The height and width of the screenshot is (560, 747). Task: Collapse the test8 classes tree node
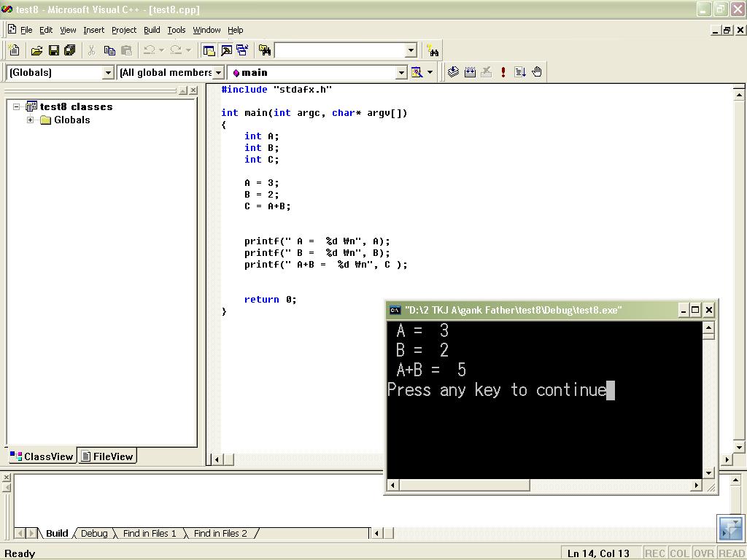click(x=16, y=106)
